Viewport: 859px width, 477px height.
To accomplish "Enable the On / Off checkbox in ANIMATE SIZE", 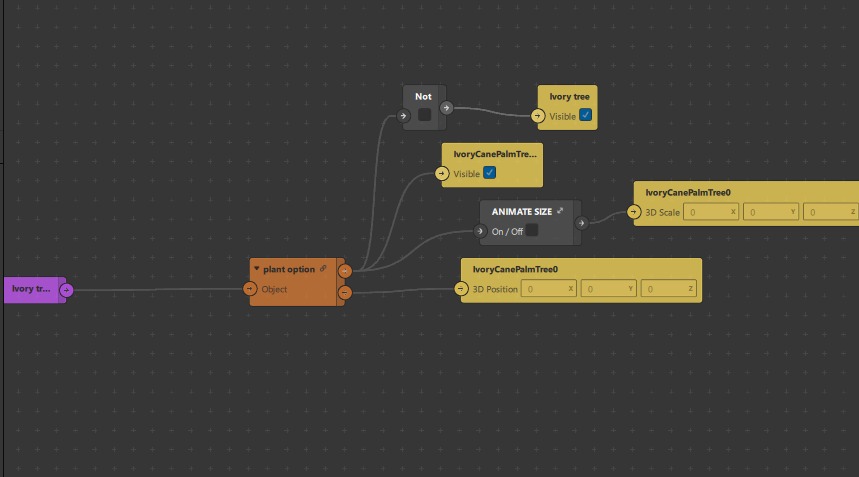I will click(532, 230).
